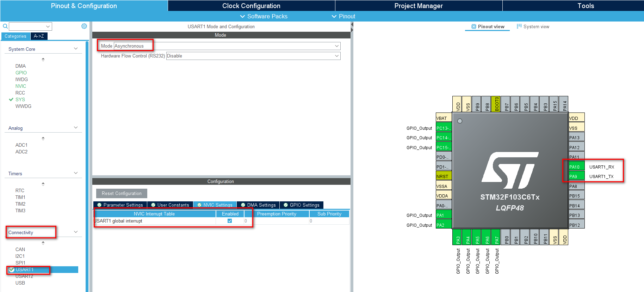Screen dimensions: 644x292
Task: Open Hardware Flow Control dropdown
Action: (253, 56)
